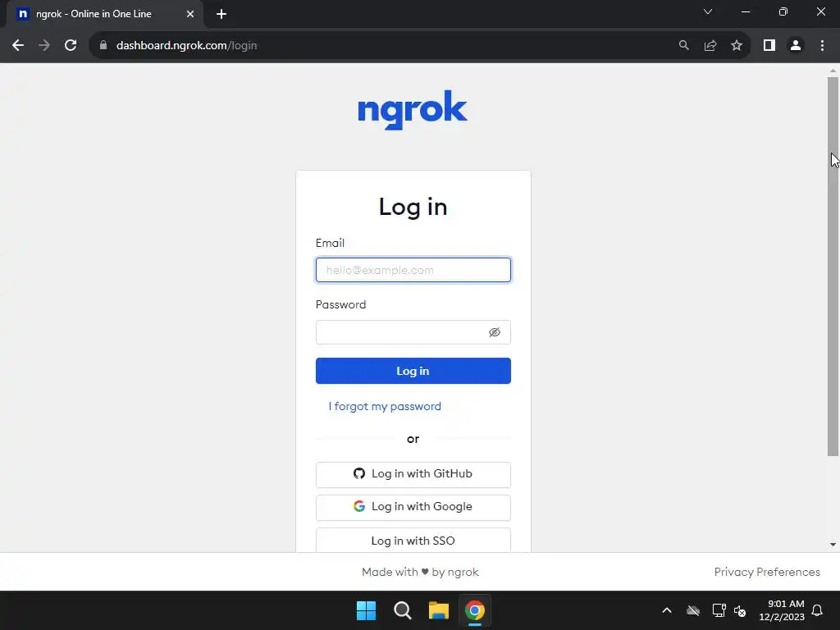Image resolution: width=840 pixels, height=630 pixels.
Task: Open Chrome's three-dot menu
Action: click(822, 46)
